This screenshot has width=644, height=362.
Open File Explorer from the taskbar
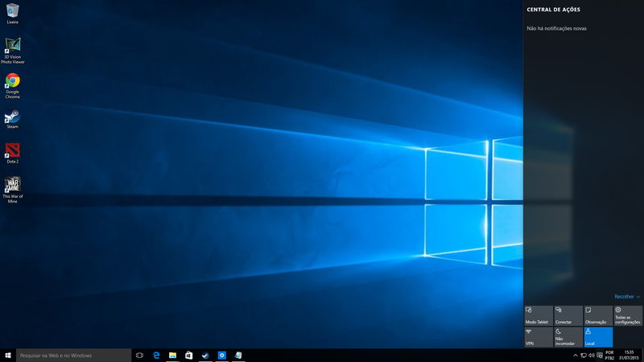[172, 356]
